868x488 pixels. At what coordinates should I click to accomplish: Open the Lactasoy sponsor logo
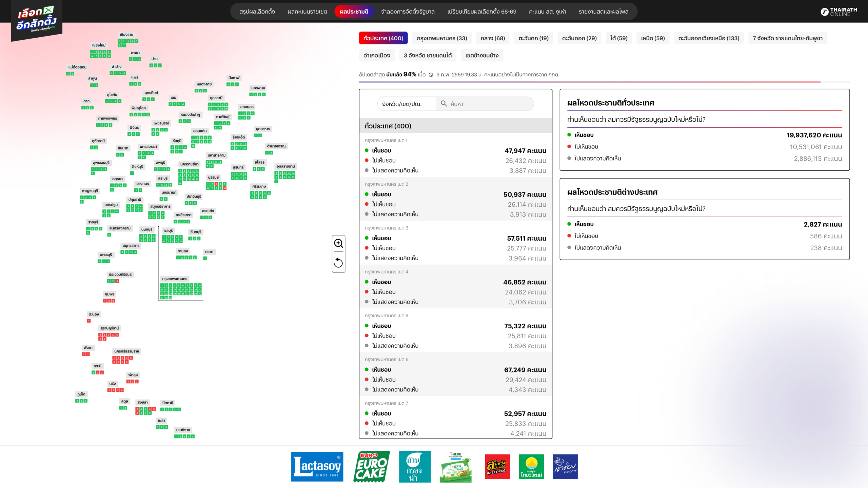coord(317,467)
